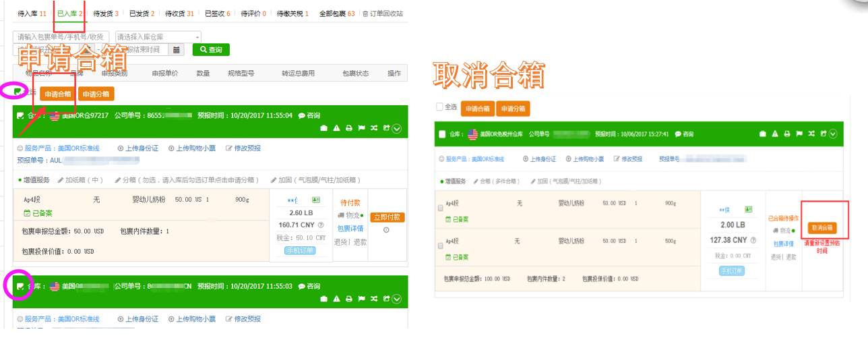Click 申请分箱 button in 取消合箱 panel
This screenshot has width=868, height=340.
click(513, 109)
